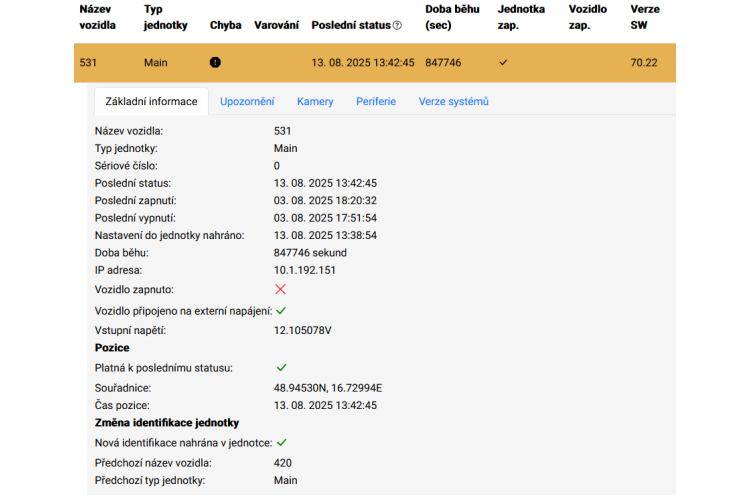Sort by Typ jednotky column header

(x=165, y=17)
